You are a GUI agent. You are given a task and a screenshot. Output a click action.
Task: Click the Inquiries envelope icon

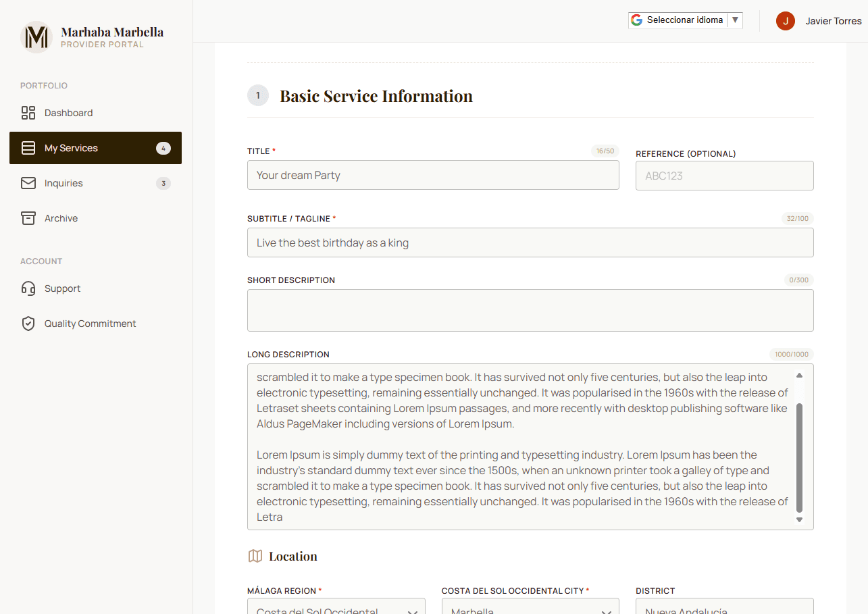coord(28,183)
